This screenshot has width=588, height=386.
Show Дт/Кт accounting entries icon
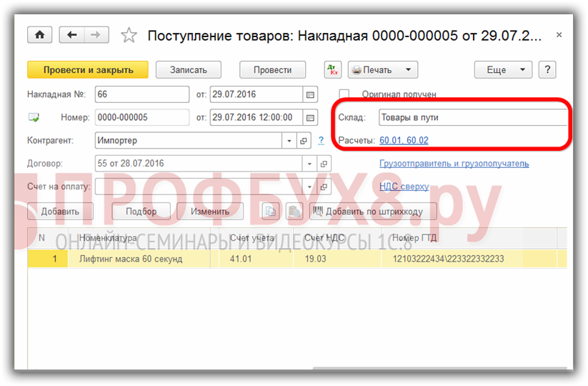coord(332,70)
